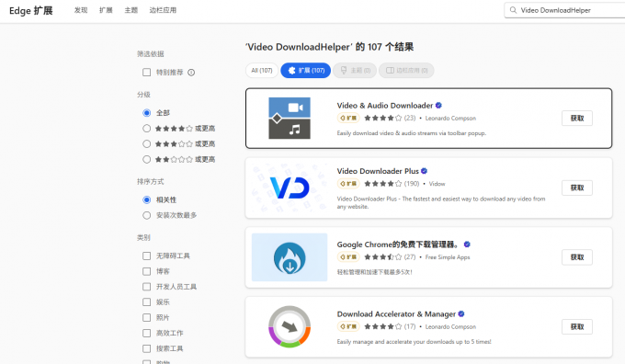This screenshot has height=364, width=625.
Task: Get the Google Chrome的免费下载管理器 extension
Action: (x=577, y=257)
